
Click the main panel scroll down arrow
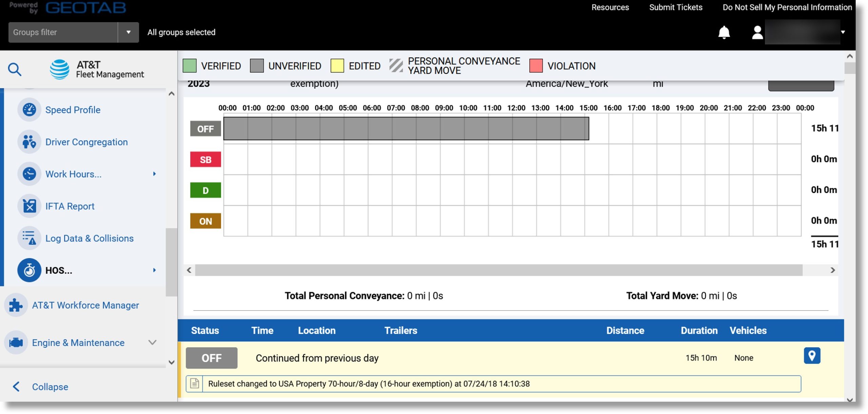pyautogui.click(x=850, y=400)
